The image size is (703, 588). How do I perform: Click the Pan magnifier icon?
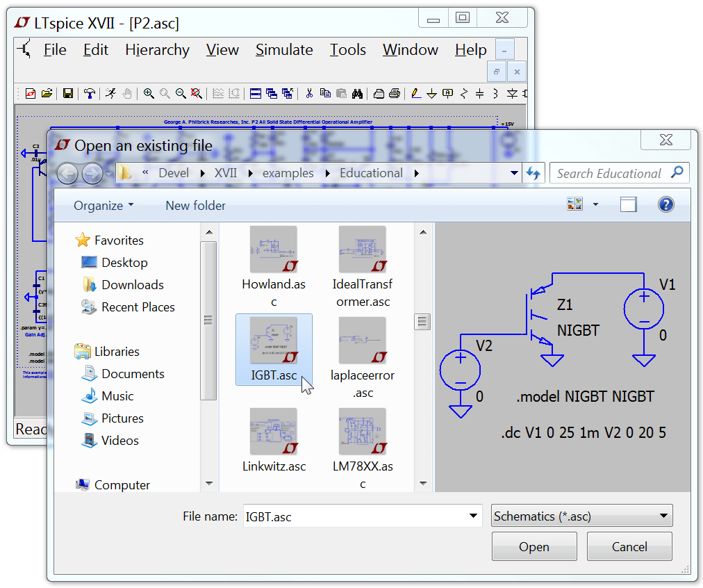pyautogui.click(x=165, y=93)
